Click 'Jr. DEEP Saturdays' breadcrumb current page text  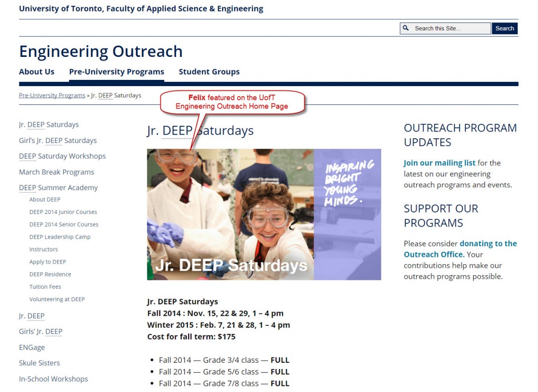click(116, 96)
